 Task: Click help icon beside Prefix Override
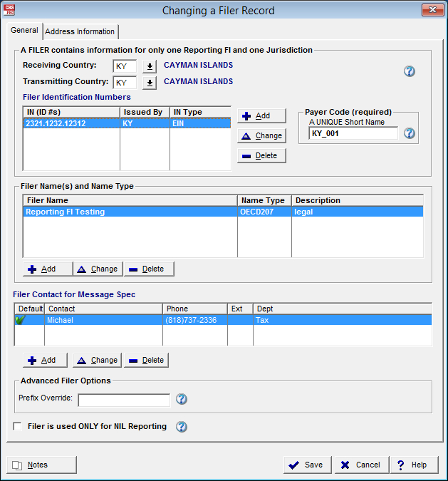coord(181,399)
